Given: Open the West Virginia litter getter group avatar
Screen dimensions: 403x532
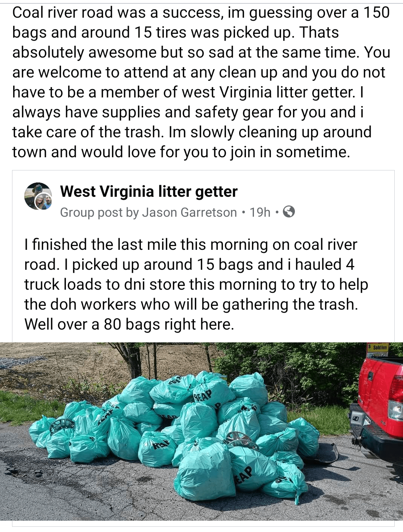Looking at the screenshot, I should point(38,196).
